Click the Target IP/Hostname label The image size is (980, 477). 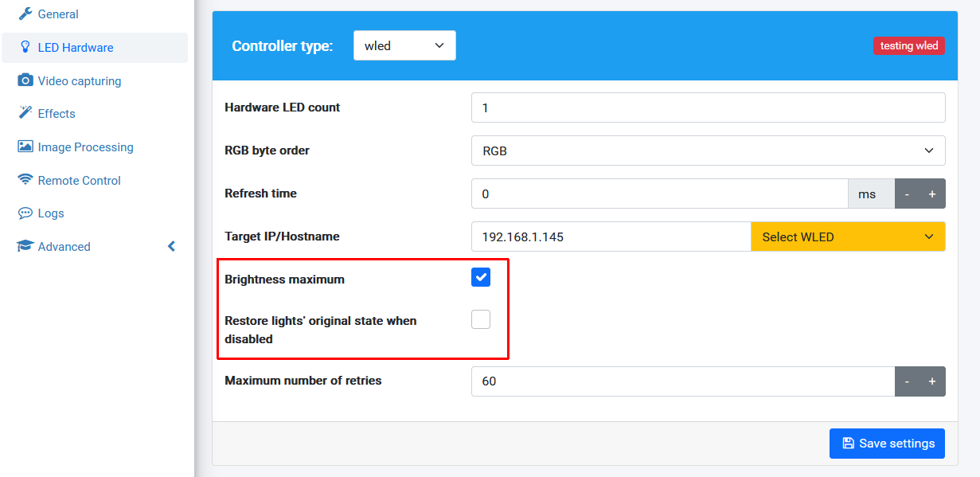click(x=283, y=237)
